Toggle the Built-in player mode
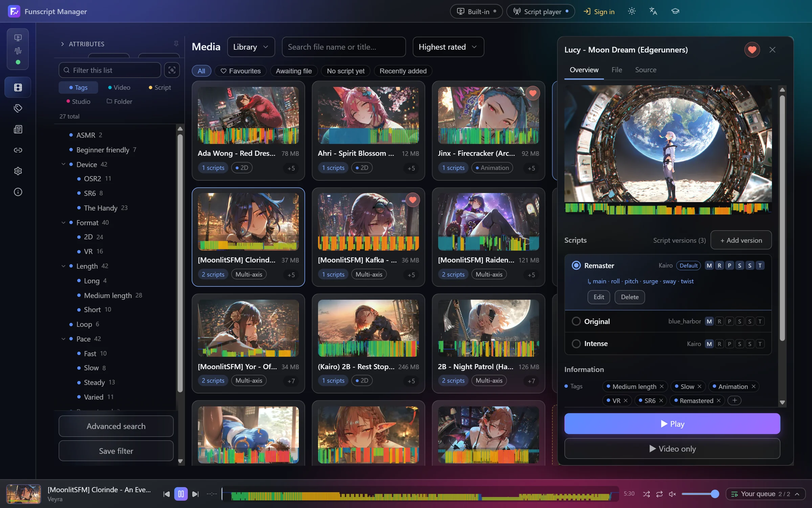Image resolution: width=812 pixels, height=508 pixels. (476, 12)
